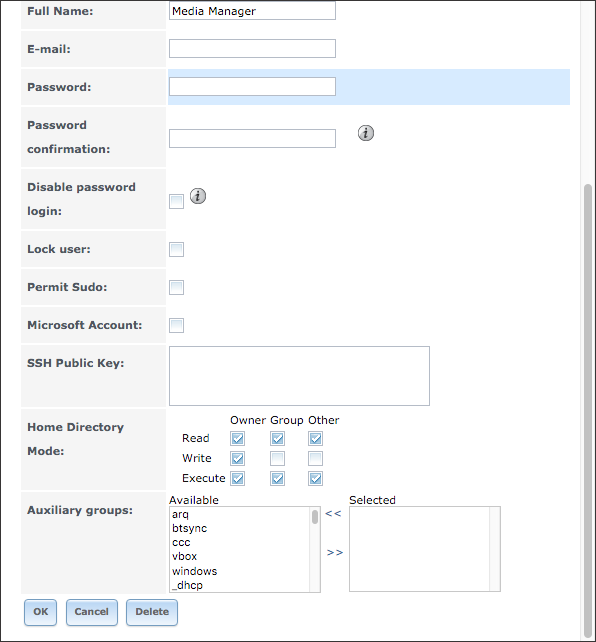Toggle Other Execute permission checkbox

click(x=315, y=479)
